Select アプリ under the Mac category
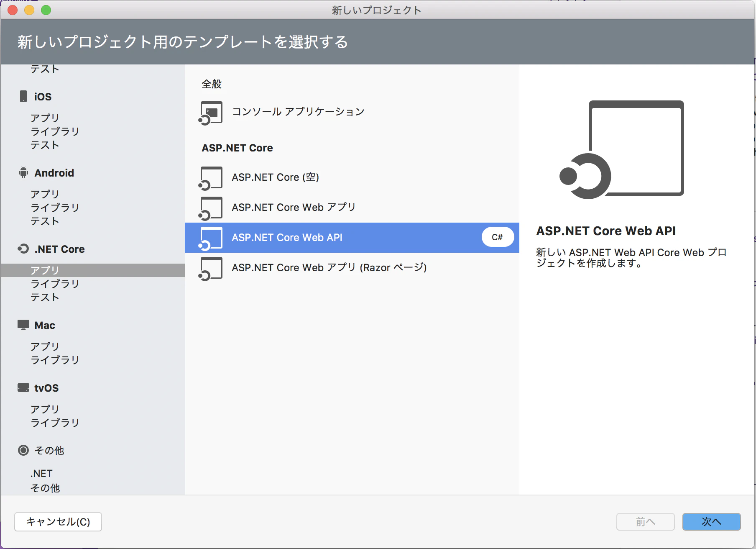Screen dimensions: 756x549 [x=45, y=346]
